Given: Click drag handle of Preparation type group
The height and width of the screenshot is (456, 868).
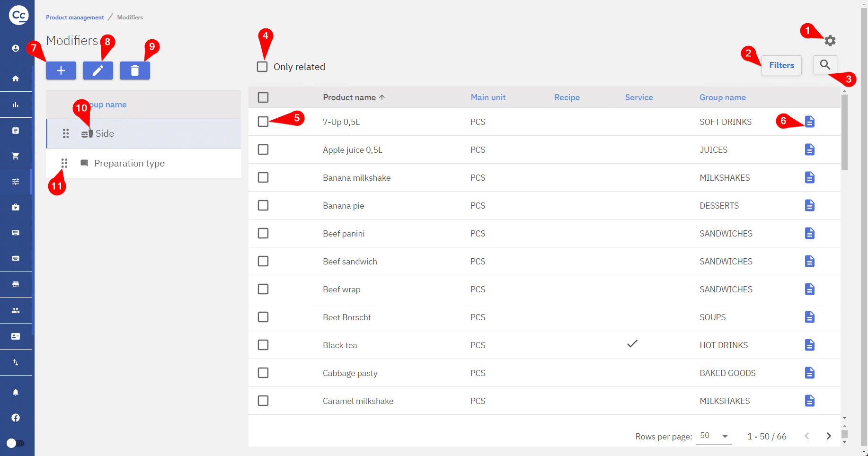Looking at the screenshot, I should coord(64,163).
